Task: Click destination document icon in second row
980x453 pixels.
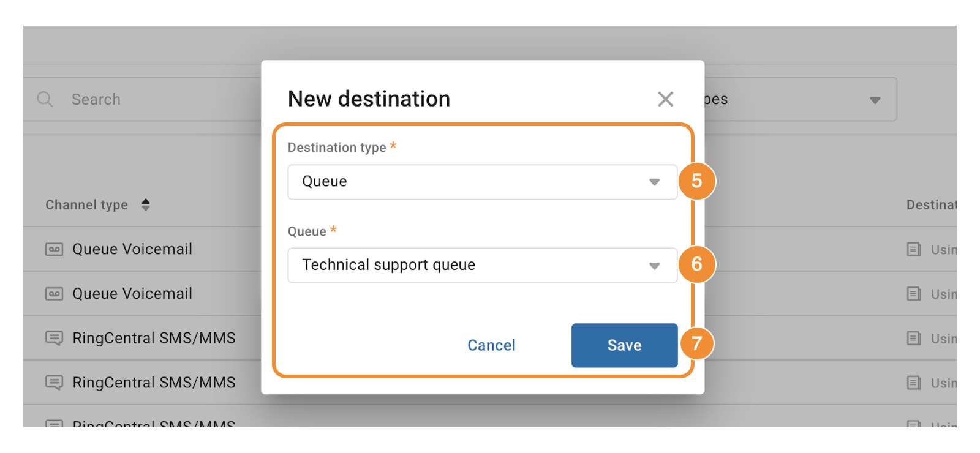Action: (914, 294)
